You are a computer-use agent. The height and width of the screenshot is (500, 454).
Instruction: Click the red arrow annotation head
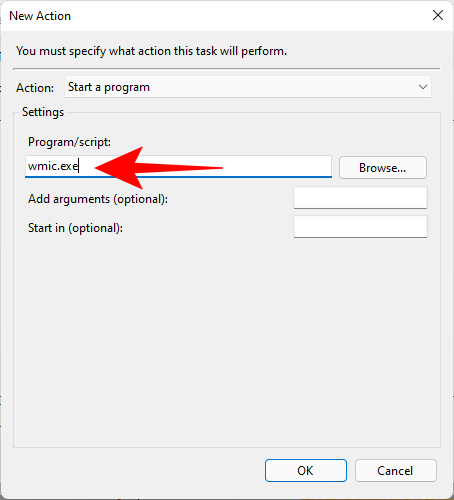[x=118, y=167]
